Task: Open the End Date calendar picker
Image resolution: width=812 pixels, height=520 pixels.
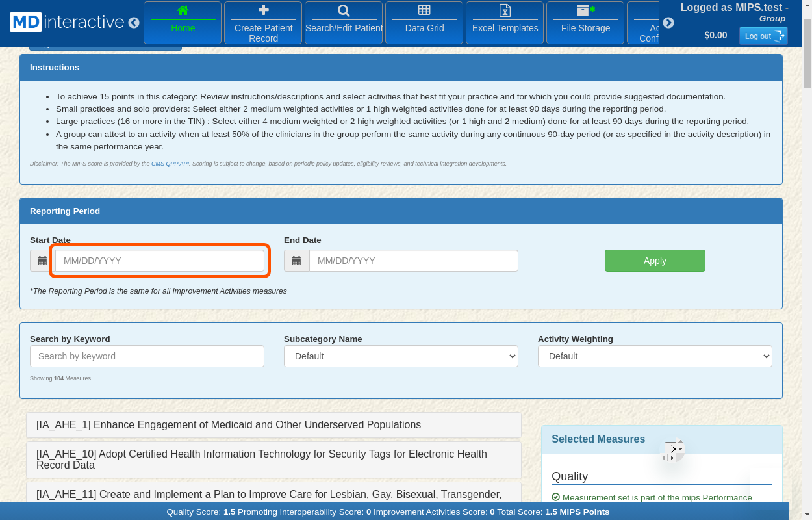Action: [x=297, y=261]
